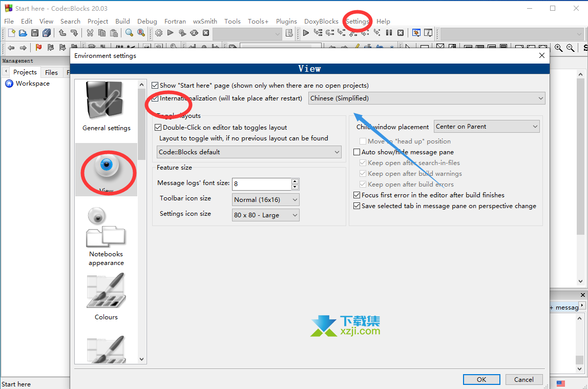Uncheck Focus first error in the editor

click(357, 195)
